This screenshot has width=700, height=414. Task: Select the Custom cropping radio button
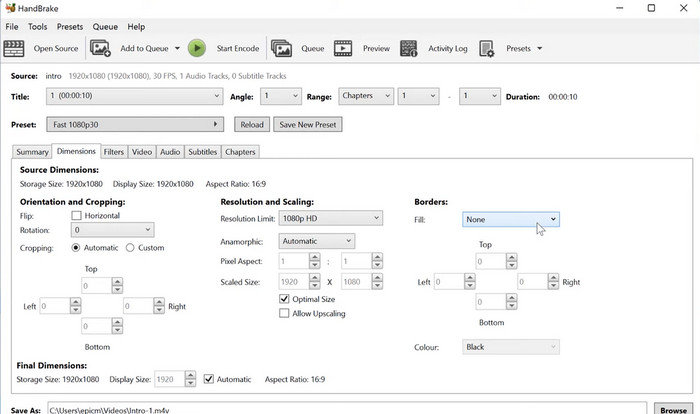[x=130, y=247]
